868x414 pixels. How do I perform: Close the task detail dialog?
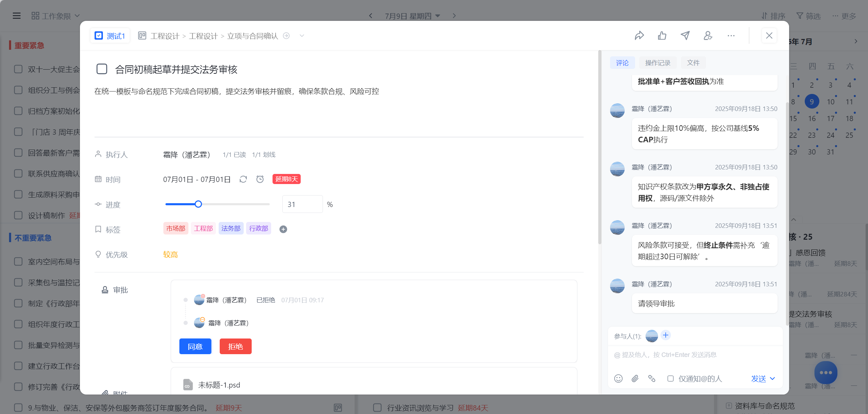click(x=769, y=35)
